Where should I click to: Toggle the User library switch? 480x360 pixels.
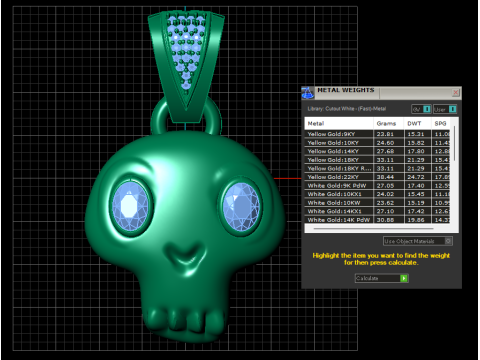[445, 109]
